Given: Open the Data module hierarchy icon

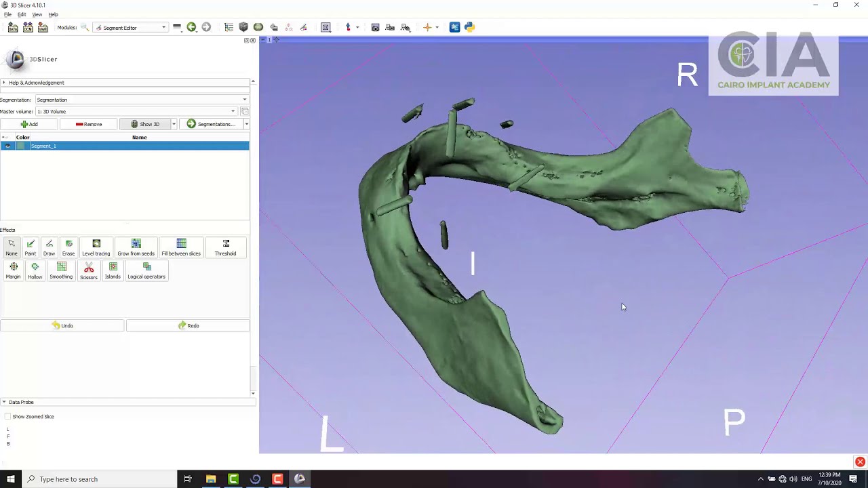Looking at the screenshot, I should [x=229, y=27].
